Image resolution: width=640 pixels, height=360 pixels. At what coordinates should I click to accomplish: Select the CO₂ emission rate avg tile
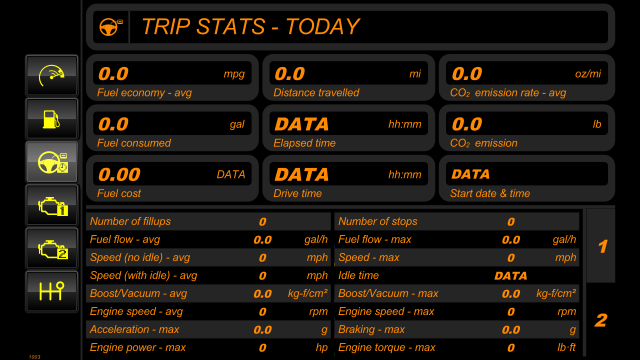tap(527, 78)
